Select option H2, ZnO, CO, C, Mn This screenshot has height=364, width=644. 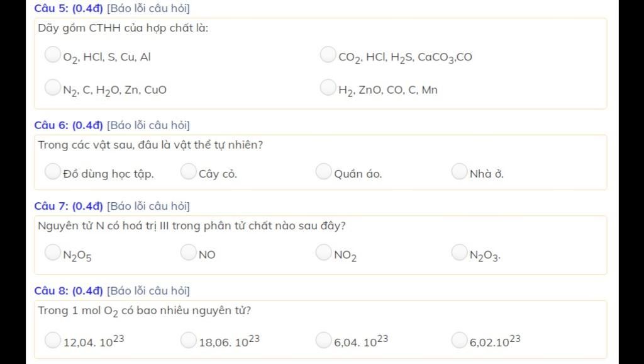tap(328, 88)
